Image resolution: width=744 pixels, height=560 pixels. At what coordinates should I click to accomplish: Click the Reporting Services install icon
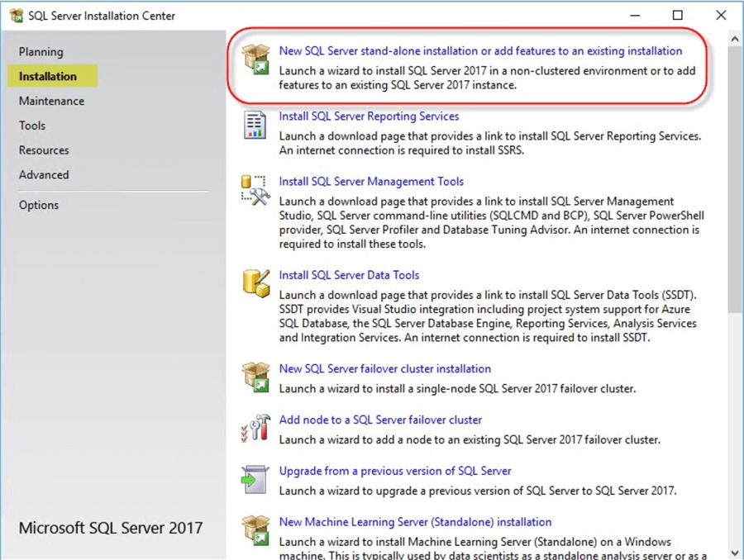pyautogui.click(x=255, y=126)
